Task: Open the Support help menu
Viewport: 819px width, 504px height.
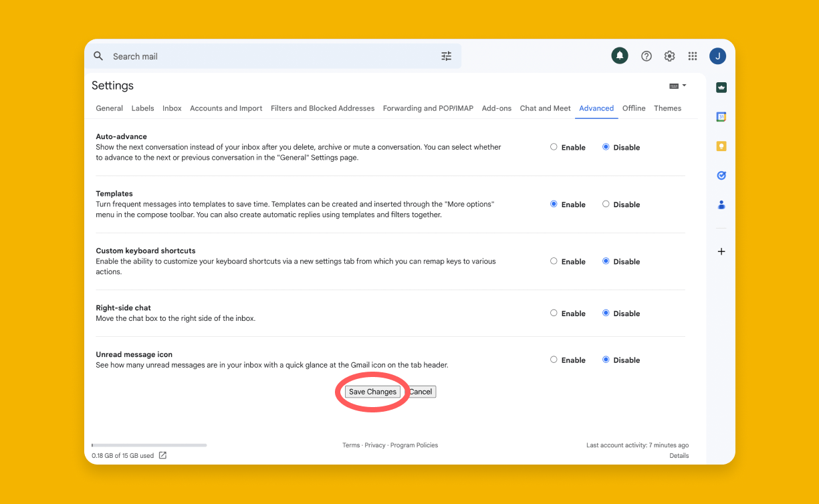Action: (646, 56)
